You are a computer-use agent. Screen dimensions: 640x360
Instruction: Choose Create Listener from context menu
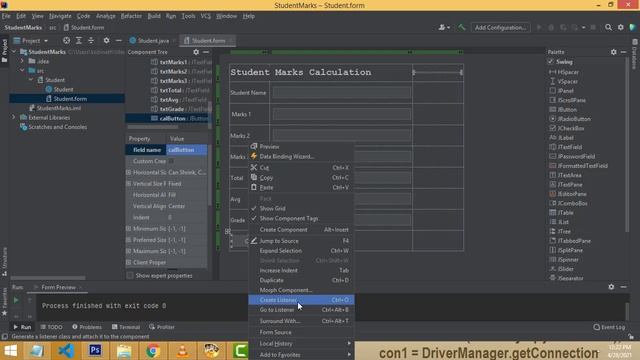coord(301,300)
